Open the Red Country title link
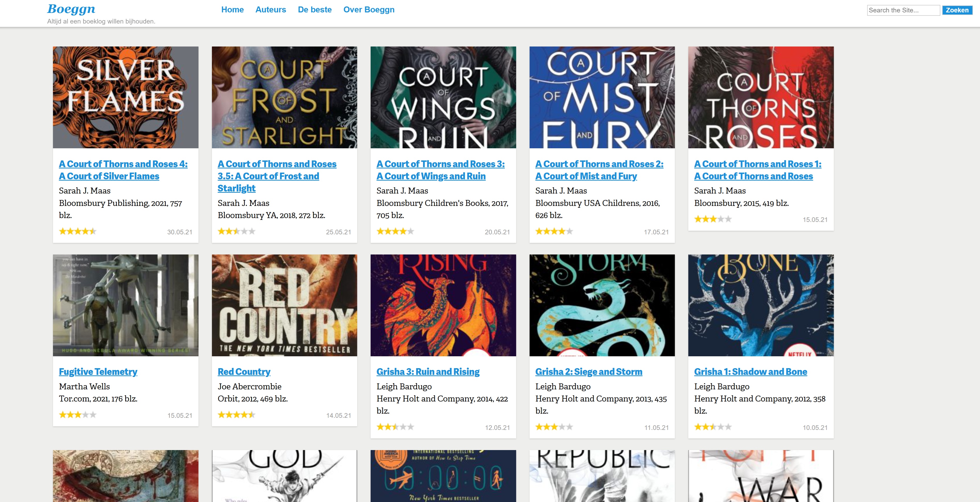980x502 pixels. [x=244, y=372]
